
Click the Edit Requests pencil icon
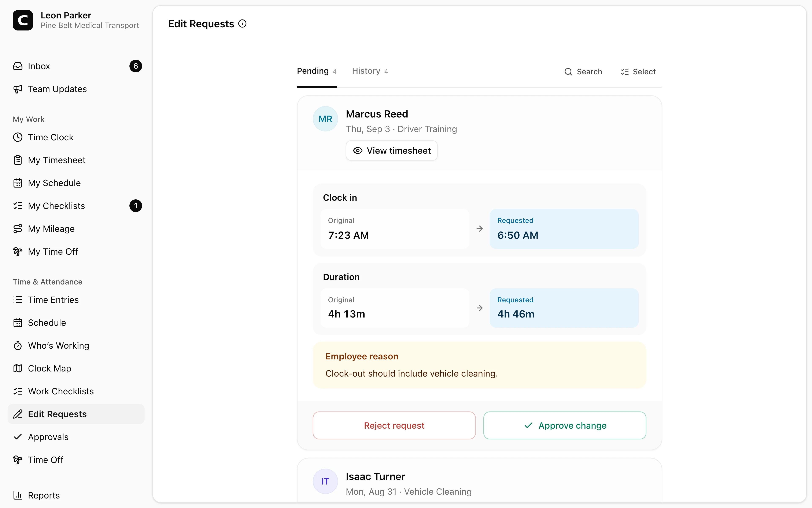[x=18, y=414]
